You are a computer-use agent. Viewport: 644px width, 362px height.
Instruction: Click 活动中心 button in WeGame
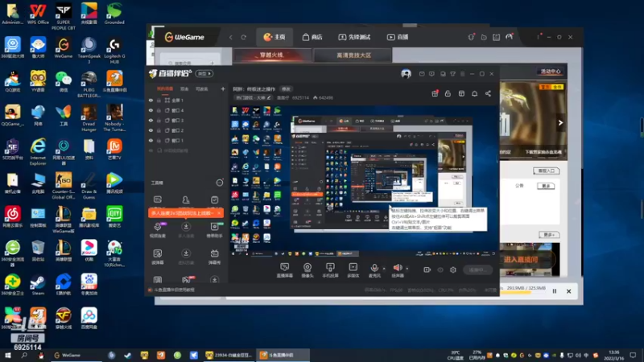(551, 72)
